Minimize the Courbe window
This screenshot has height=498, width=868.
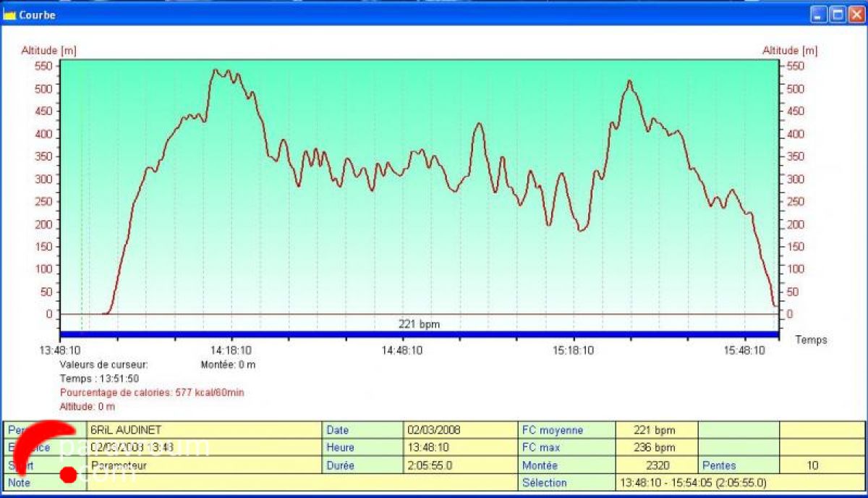coord(818,14)
